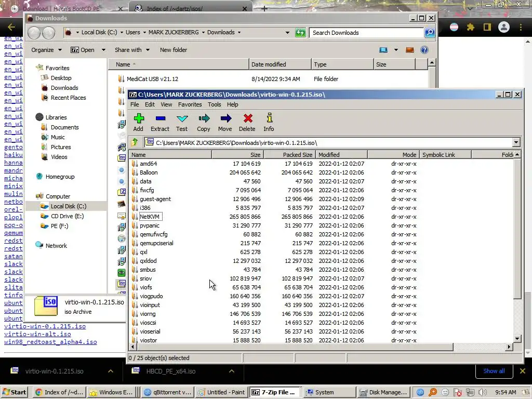Screen dimensions: 532x399
Task: Open Chrome three-dot menu
Action: point(521,27)
